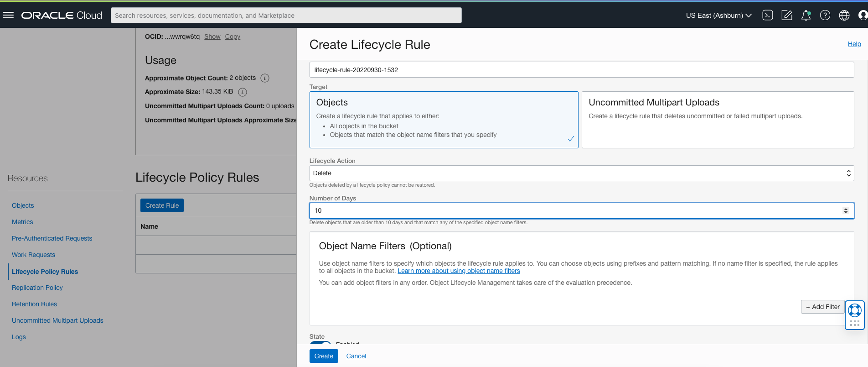The height and width of the screenshot is (367, 868).
Task: Open Retention Rules in Resources menu
Action: [35, 304]
